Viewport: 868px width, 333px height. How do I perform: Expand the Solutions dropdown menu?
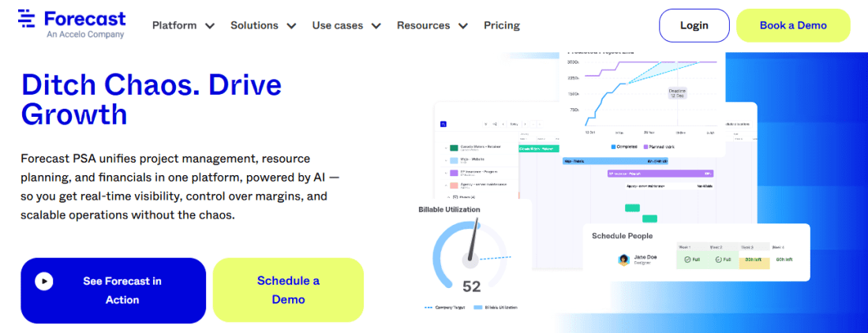coord(264,25)
